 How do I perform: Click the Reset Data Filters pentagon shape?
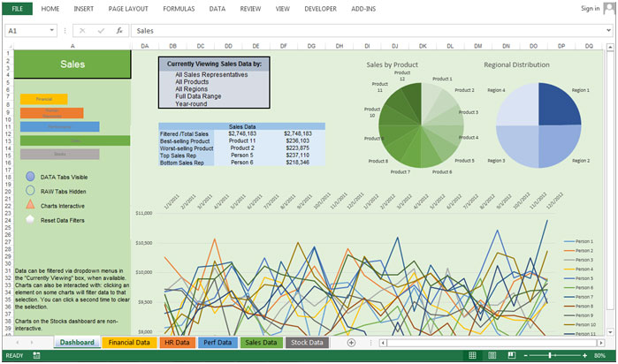point(30,220)
